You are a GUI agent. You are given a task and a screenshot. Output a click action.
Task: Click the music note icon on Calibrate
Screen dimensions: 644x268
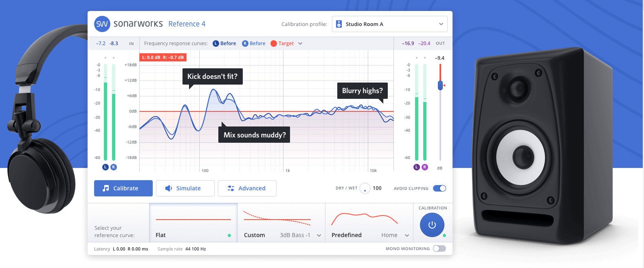pos(106,188)
